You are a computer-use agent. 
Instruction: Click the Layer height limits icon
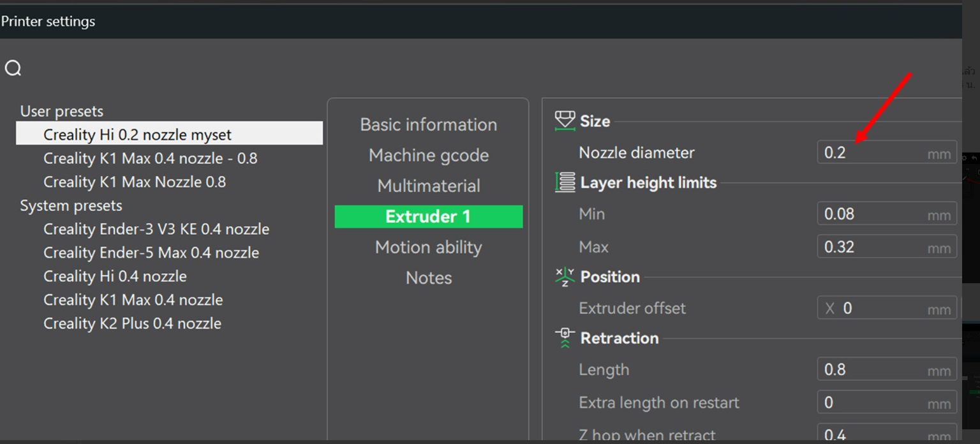565,182
